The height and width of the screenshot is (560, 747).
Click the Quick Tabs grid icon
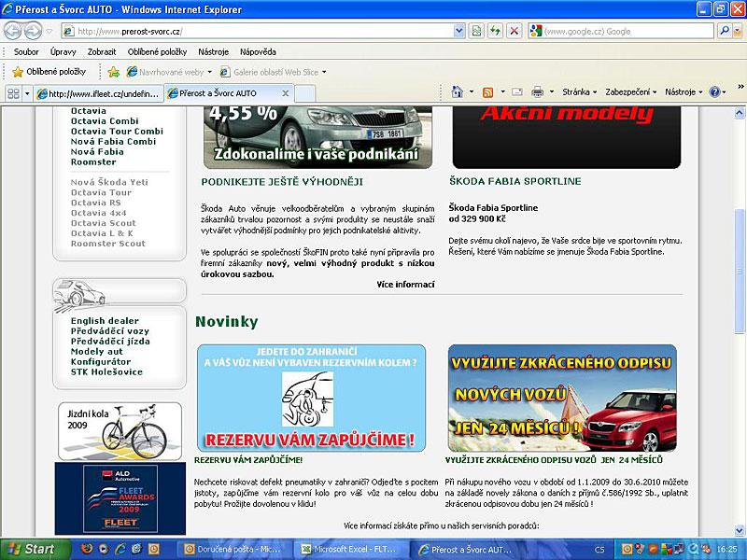13,93
